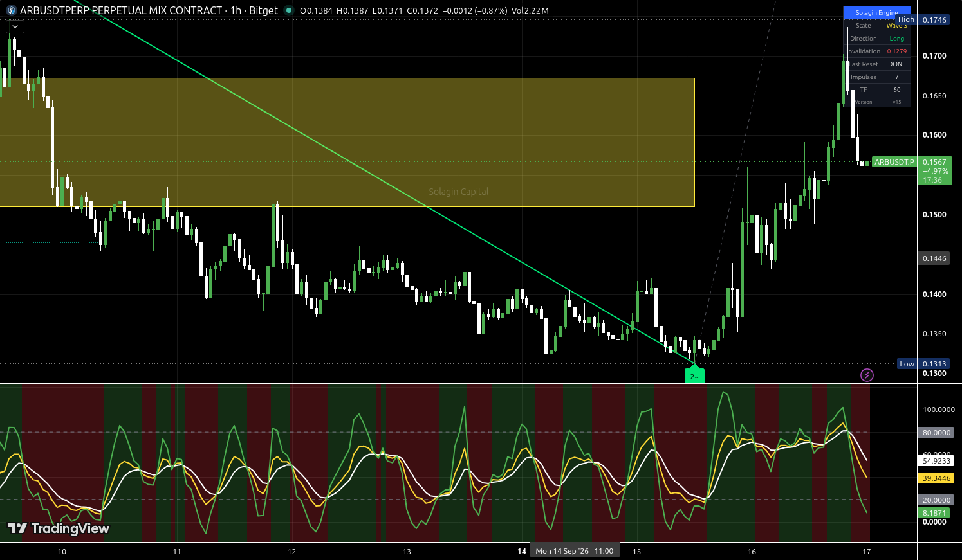The width and height of the screenshot is (962, 560).
Task: Click the green line value 8.1871
Action: coord(934,513)
